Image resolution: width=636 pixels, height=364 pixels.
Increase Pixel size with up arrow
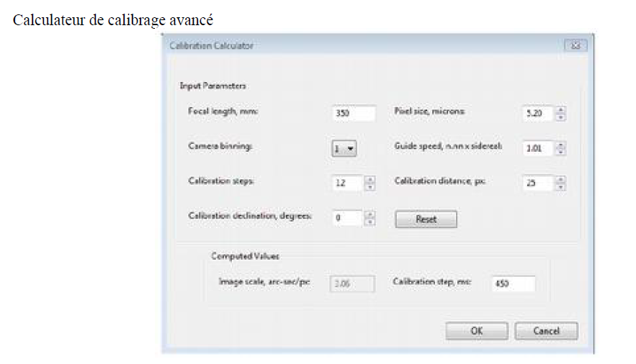point(561,109)
